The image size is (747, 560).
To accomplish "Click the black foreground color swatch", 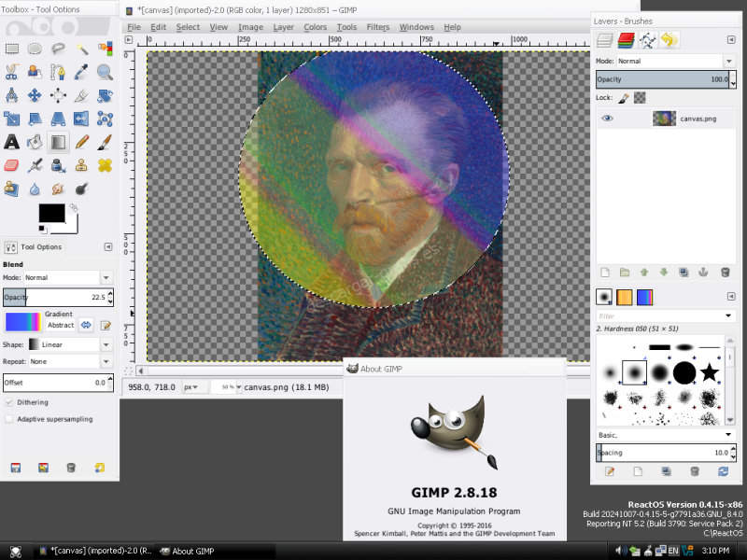I will (x=52, y=214).
